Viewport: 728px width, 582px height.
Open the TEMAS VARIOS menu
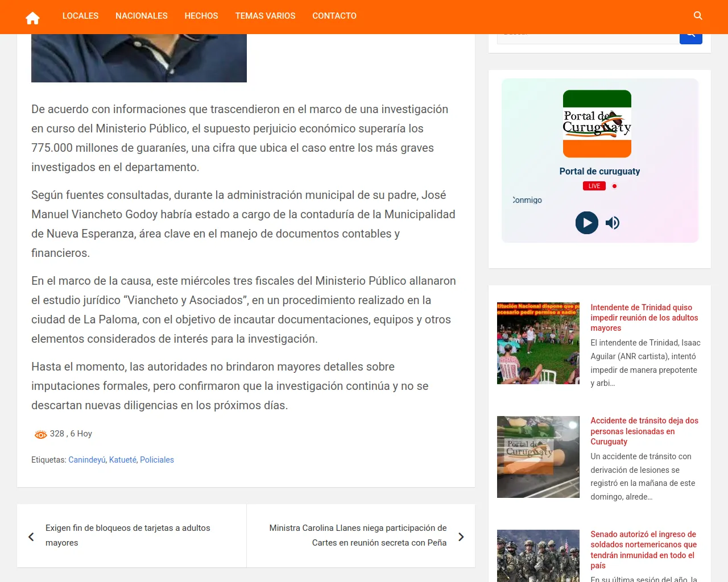265,16
